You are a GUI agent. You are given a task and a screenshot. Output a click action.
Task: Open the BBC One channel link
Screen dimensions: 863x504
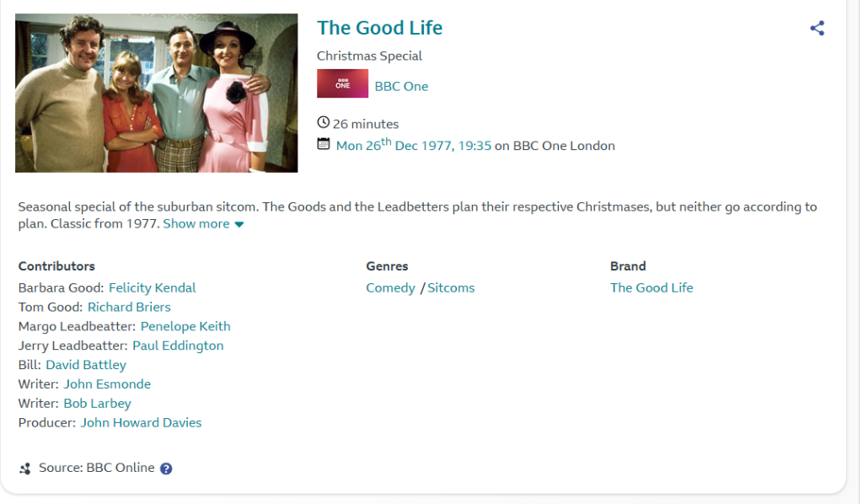coord(401,86)
